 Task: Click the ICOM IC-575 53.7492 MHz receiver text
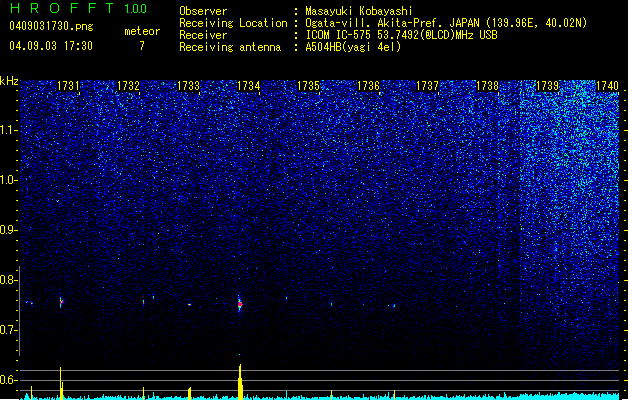pyautogui.click(x=401, y=35)
